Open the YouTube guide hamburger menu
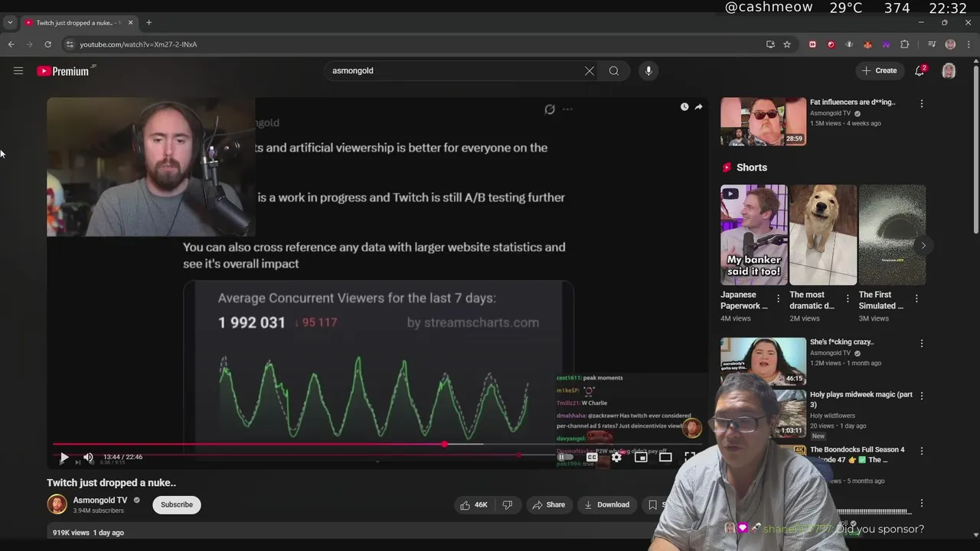The height and width of the screenshot is (551, 980). (18, 70)
